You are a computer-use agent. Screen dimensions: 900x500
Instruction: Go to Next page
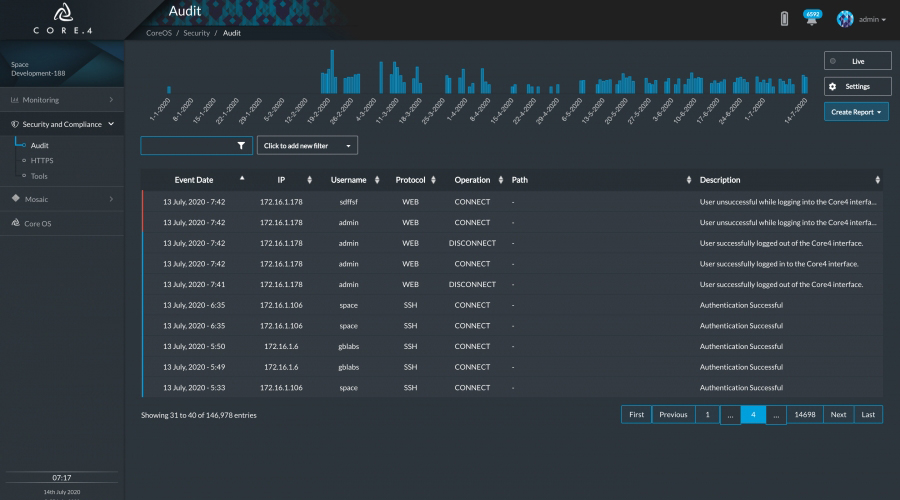[839, 414]
